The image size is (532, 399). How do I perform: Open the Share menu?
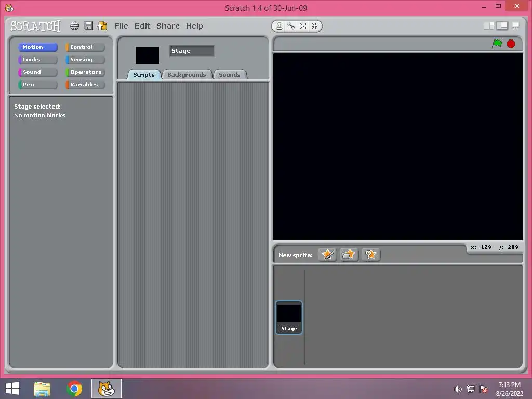point(168,26)
